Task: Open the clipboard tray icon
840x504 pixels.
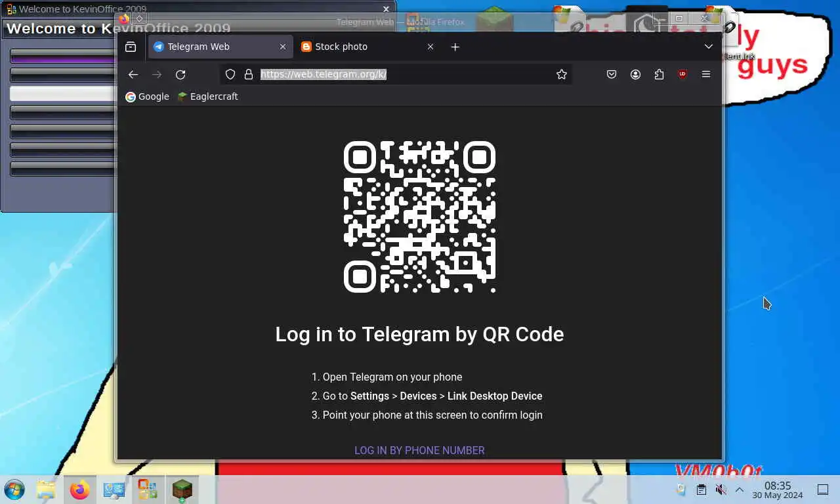Action: coord(702,490)
